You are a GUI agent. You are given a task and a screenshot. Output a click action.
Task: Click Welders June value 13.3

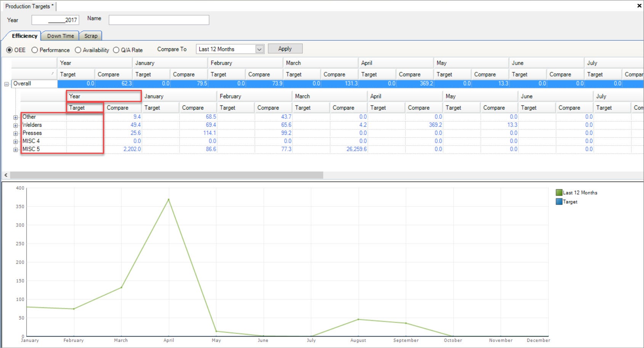[512, 125]
